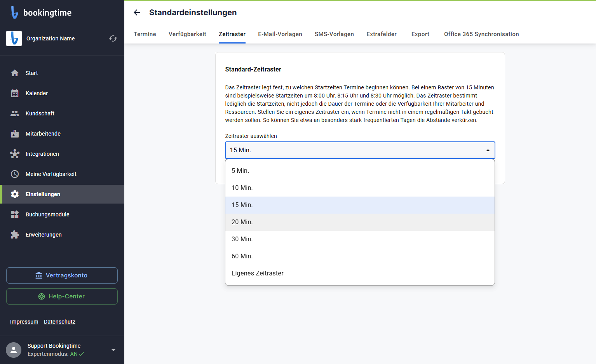Pick the 15 Min. list option
Viewport: 596px width, 364px height.
tap(360, 205)
